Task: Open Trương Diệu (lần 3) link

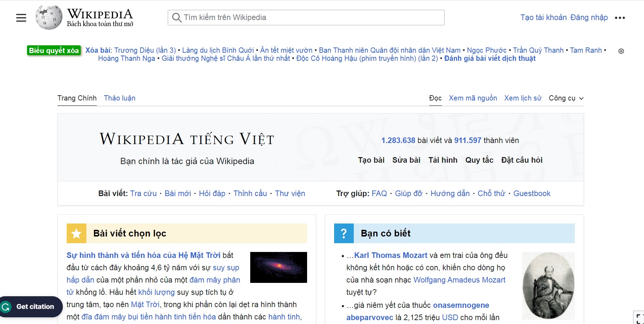Action: coord(145,50)
